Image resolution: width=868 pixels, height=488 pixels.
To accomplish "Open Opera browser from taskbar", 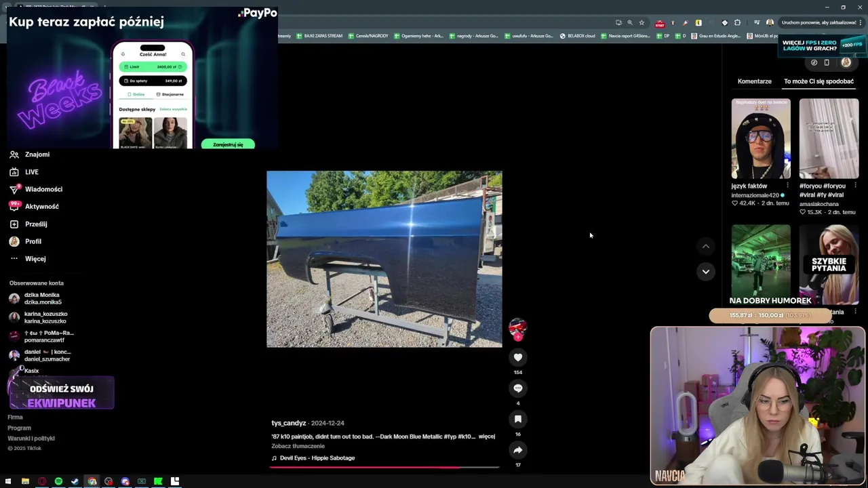I will coord(42,482).
